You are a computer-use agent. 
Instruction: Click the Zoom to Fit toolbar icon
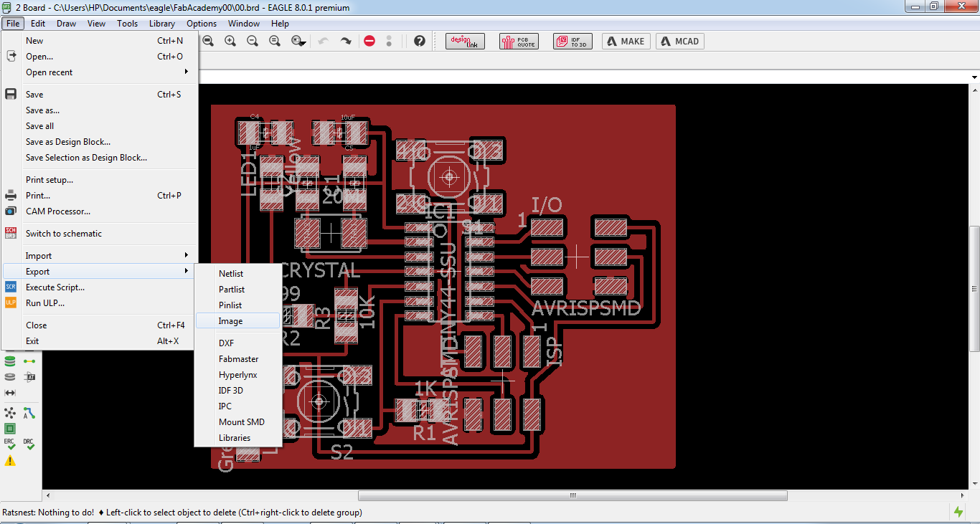pyautogui.click(x=208, y=41)
